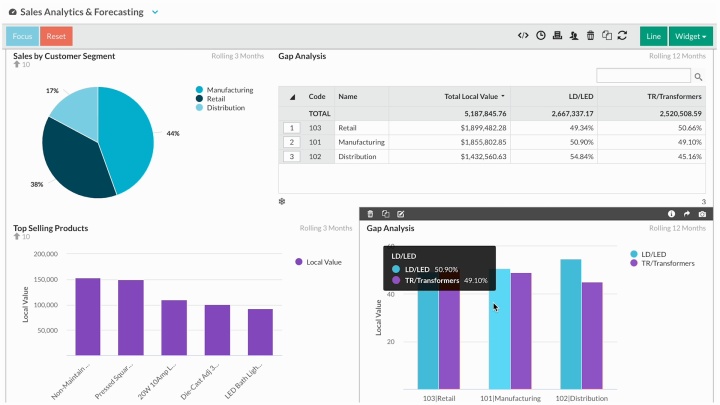This screenshot has width=720, height=405.
Task: Click the clock schedule icon in toolbar
Action: coord(540,35)
